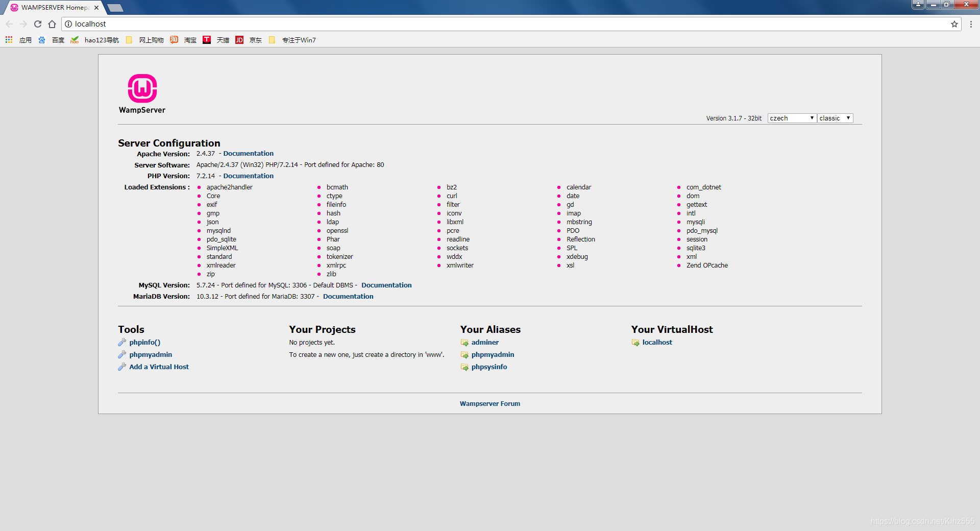Image resolution: width=980 pixels, height=531 pixels.
Task: Click folder icon beside phpsysinfo alias
Action: (464, 367)
